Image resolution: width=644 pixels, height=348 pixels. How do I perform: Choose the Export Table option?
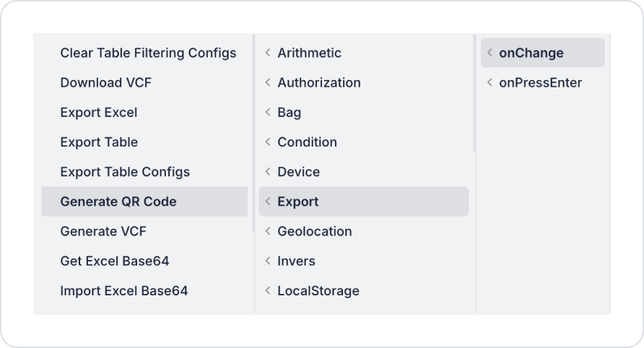coord(99,142)
